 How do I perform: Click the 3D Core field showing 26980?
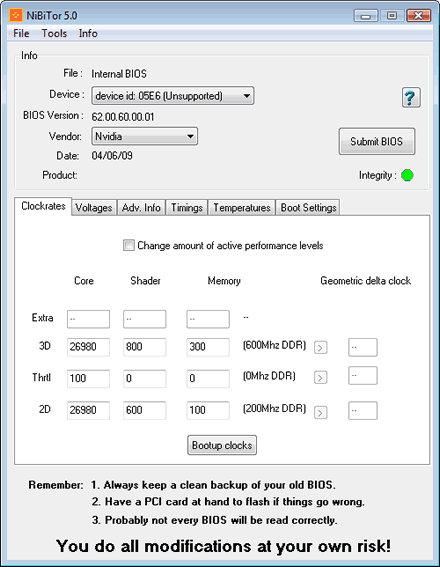pos(88,347)
